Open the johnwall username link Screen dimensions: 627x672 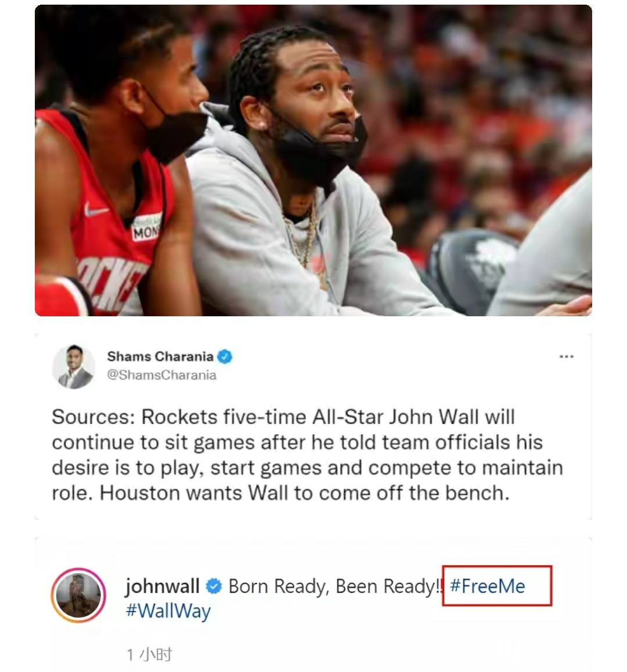coord(162,586)
